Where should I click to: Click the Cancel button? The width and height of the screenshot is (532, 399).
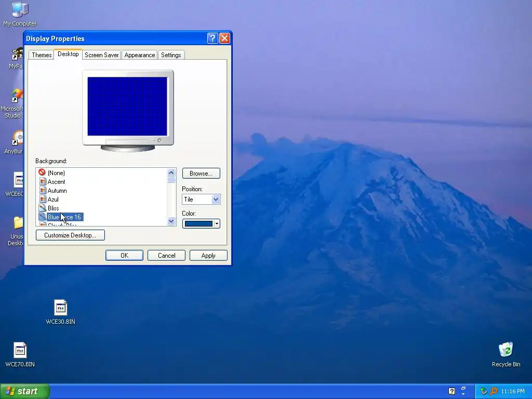tap(166, 256)
